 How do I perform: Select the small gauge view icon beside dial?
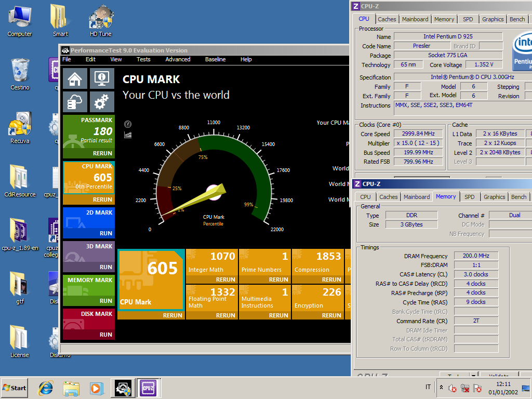tap(128, 124)
